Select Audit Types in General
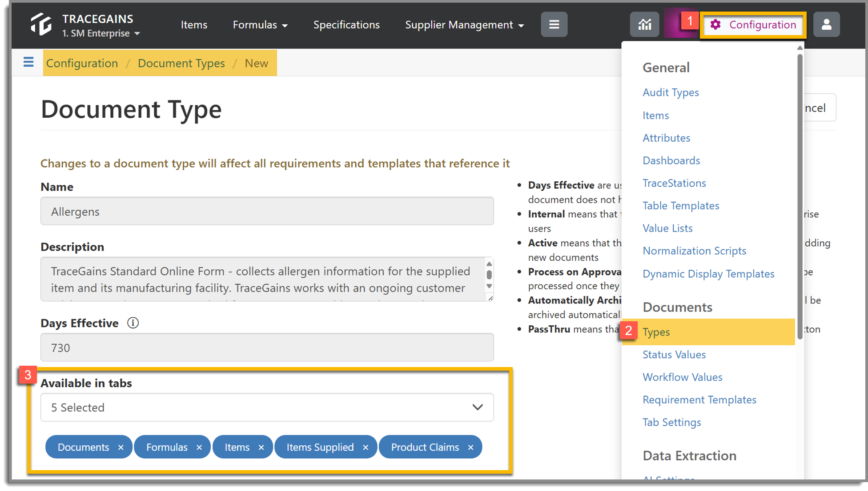868x491 pixels. 671,92
